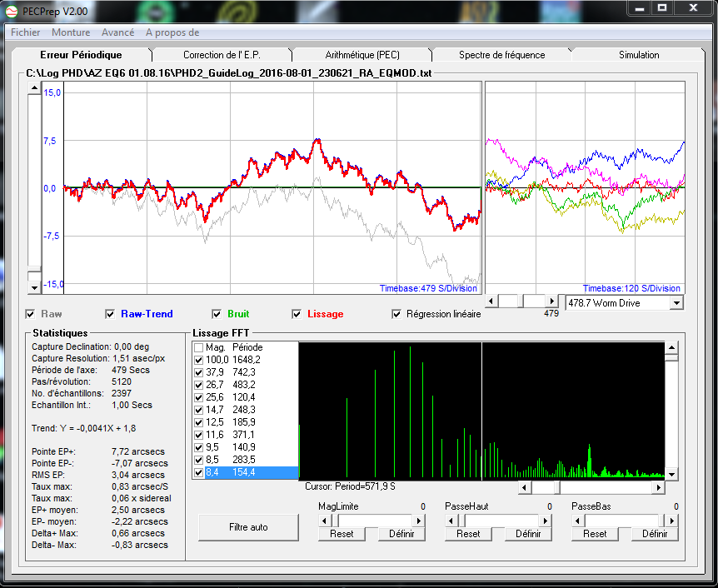Switch to the Correction de l'E.P. tab
This screenshot has width=718, height=588.
tap(222, 55)
